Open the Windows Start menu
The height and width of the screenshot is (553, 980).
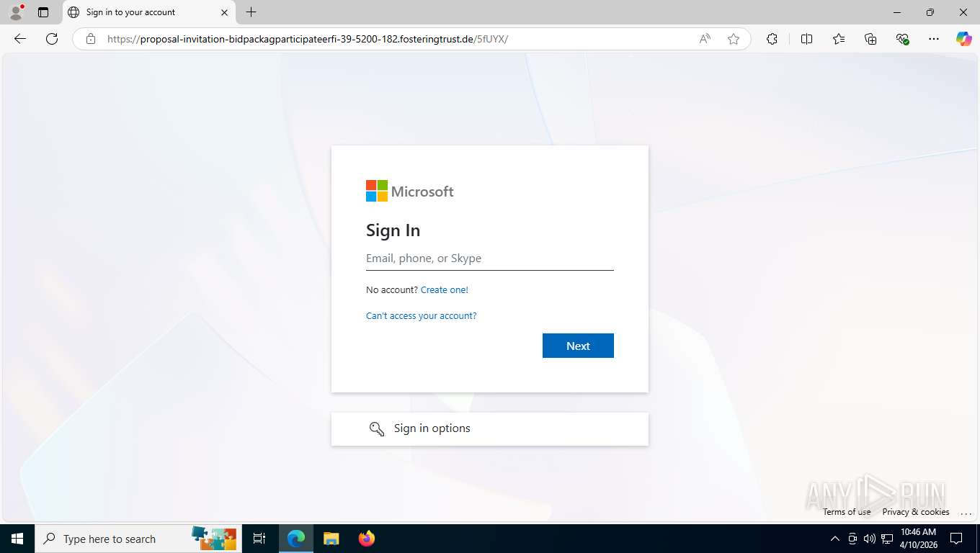[17, 539]
